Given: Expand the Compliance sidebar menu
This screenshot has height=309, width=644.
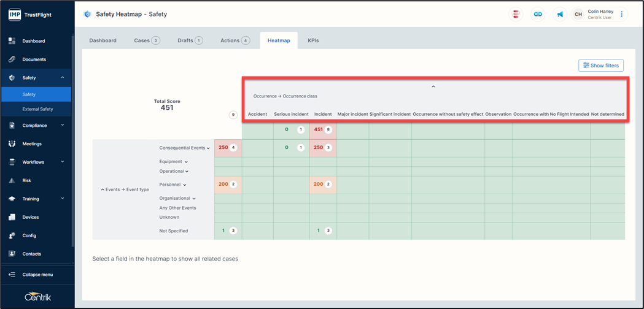Looking at the screenshot, I should (62, 126).
